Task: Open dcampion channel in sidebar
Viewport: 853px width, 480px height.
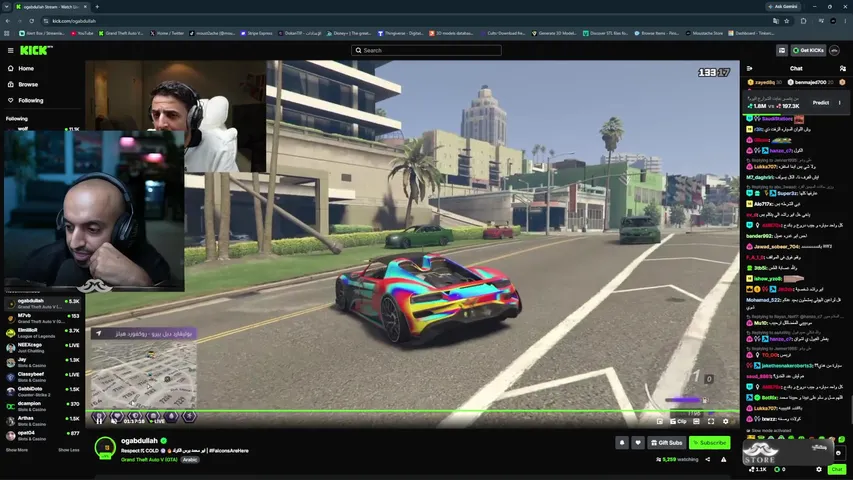Action: (42, 406)
